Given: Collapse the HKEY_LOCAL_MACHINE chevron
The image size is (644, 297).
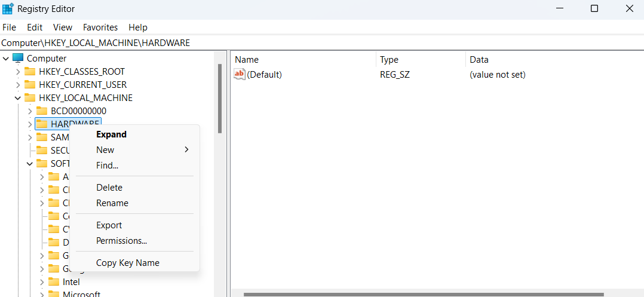Looking at the screenshot, I should click(x=18, y=98).
